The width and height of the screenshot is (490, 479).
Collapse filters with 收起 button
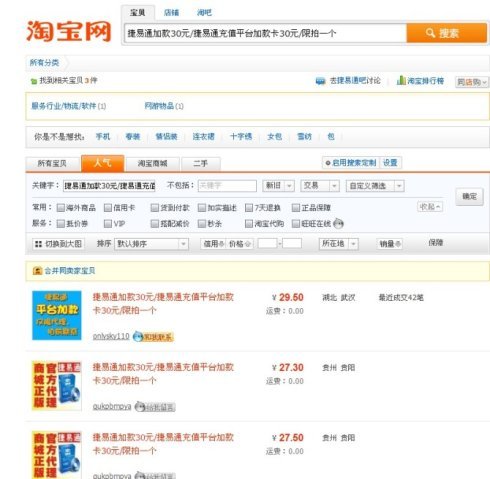click(430, 207)
